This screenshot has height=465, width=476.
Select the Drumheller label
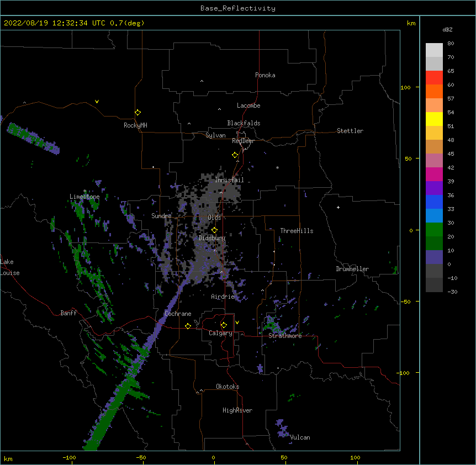(x=352, y=269)
